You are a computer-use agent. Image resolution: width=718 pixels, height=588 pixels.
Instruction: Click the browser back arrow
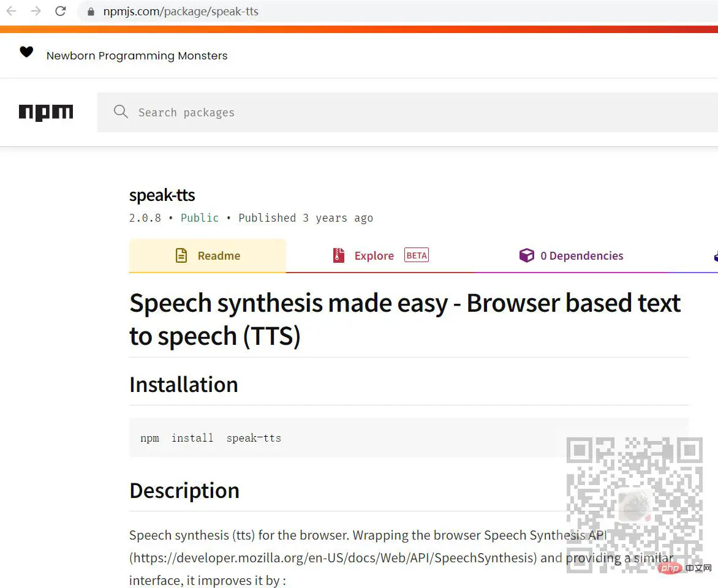pyautogui.click(x=12, y=11)
